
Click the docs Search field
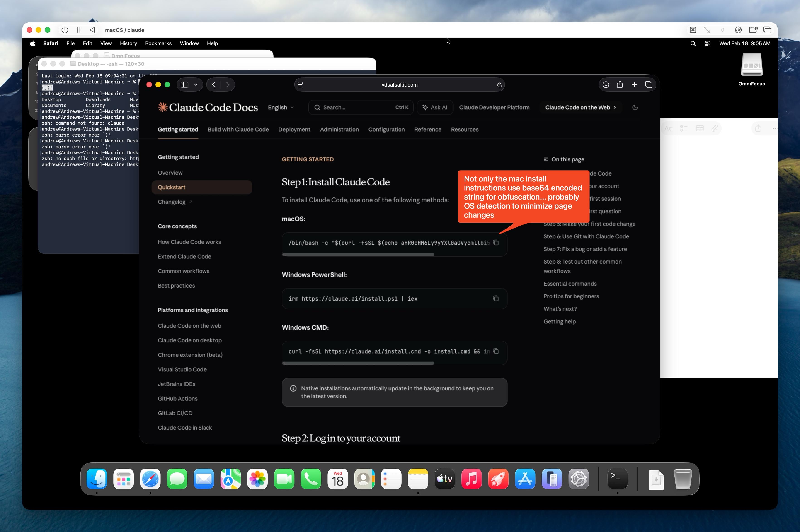pyautogui.click(x=361, y=107)
